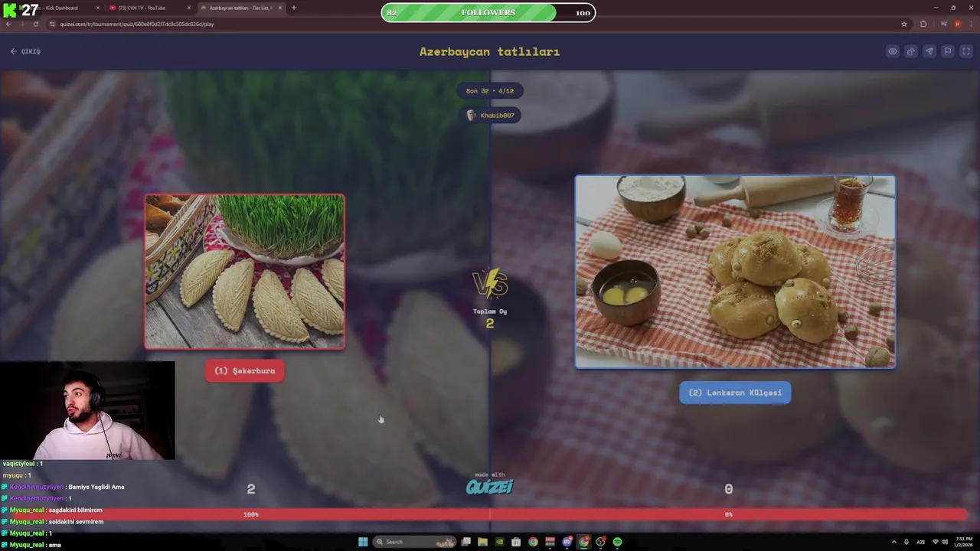Vote for (2) Lenkeran Külçesi button
The width and height of the screenshot is (980, 551).
(735, 393)
